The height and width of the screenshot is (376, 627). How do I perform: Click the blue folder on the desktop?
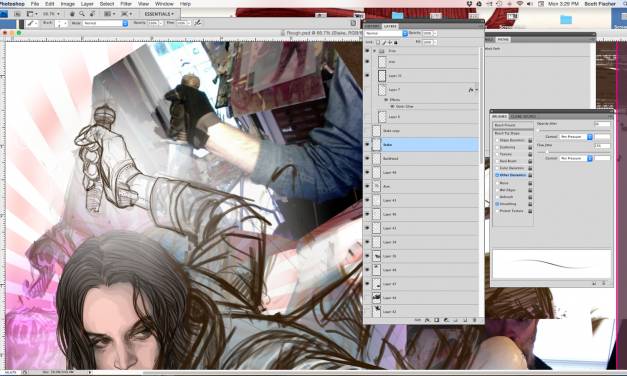(565, 19)
